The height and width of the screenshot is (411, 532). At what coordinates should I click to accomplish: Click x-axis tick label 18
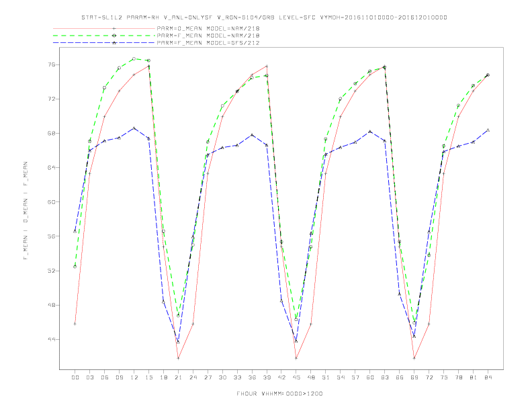163,377
